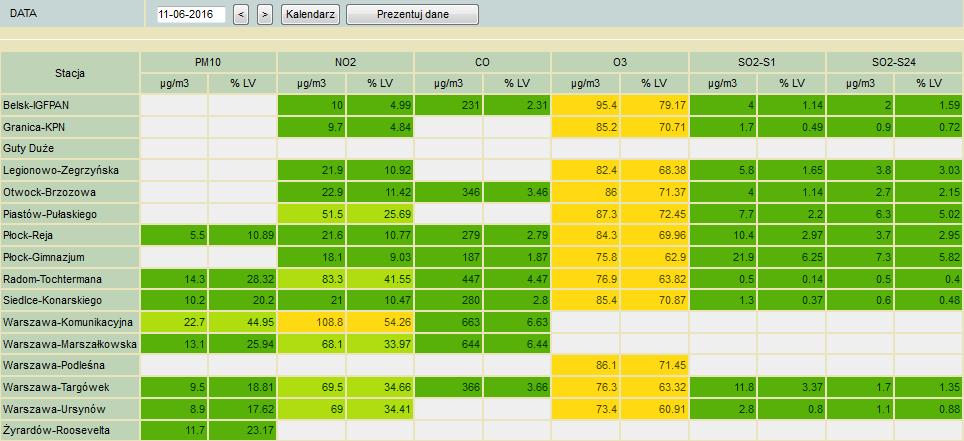Select the Płock-Reja station label
964x441 pixels.
click(70, 236)
